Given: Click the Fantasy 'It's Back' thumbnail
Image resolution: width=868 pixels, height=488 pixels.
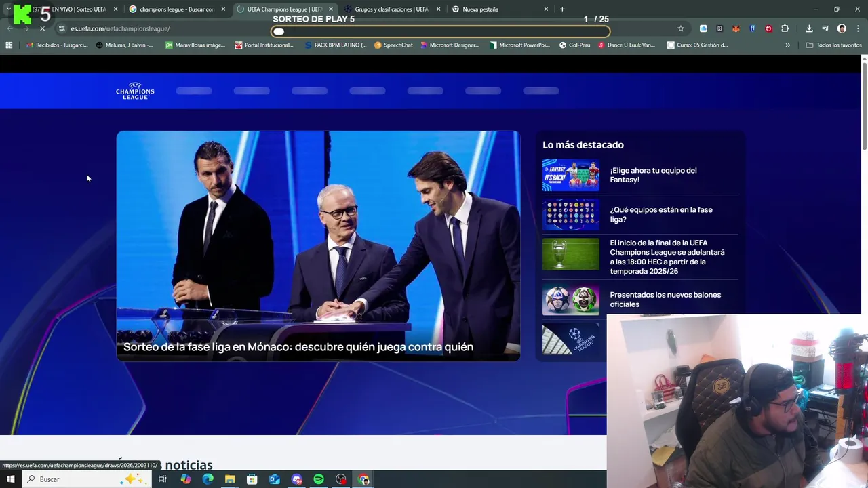Looking at the screenshot, I should (x=571, y=175).
